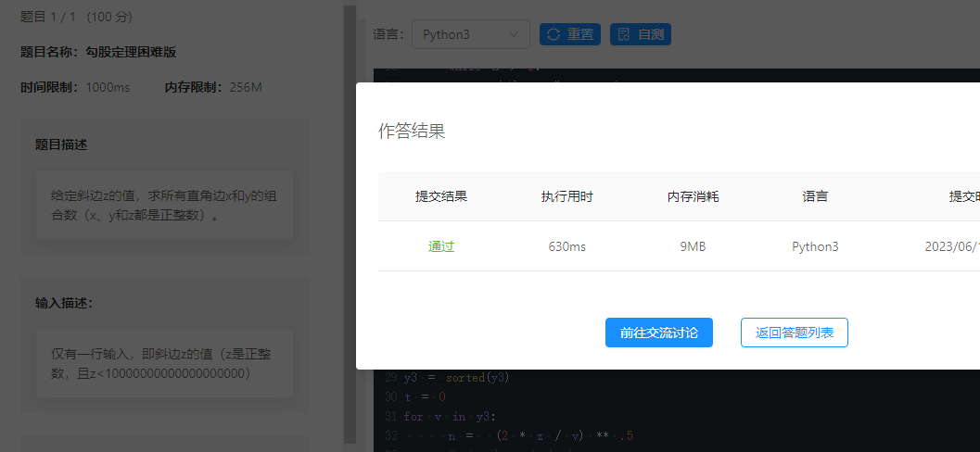Click the document icon on 自测 button
The image size is (980, 452).
coord(624,34)
